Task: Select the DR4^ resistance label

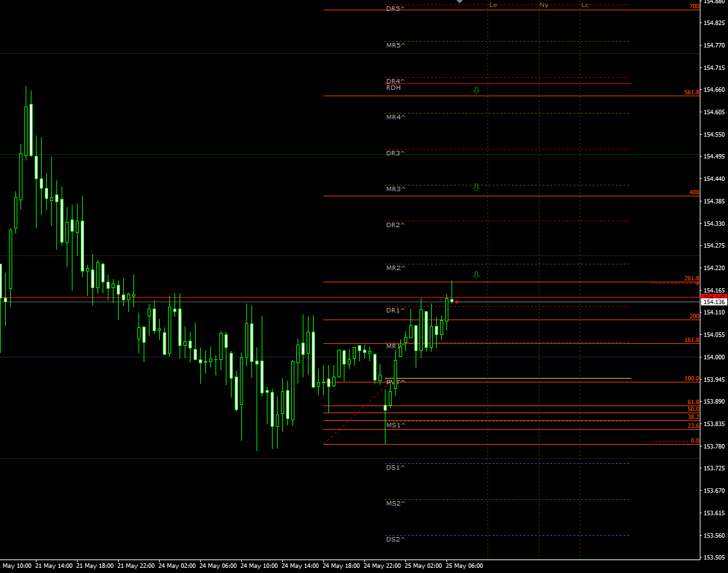Action: tap(396, 81)
